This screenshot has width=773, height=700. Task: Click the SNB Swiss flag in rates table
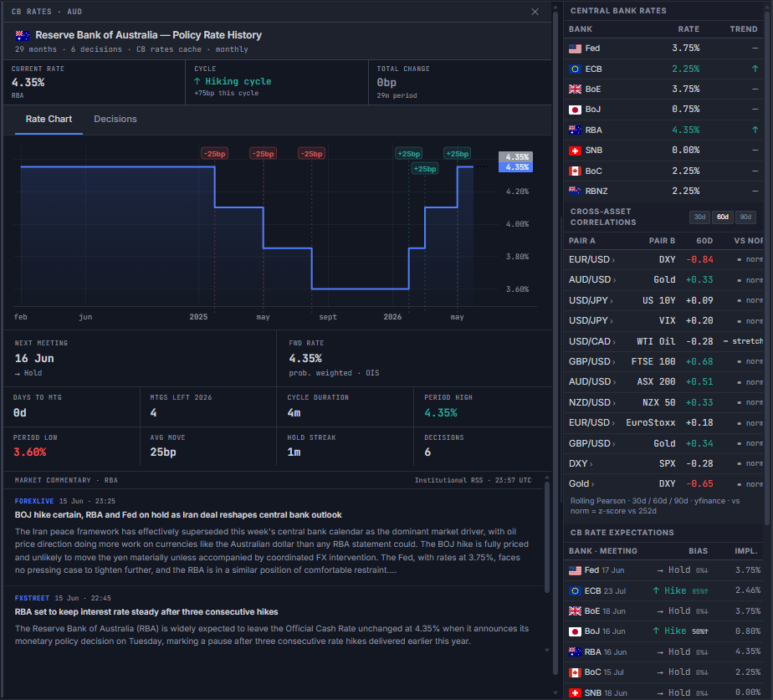click(575, 151)
